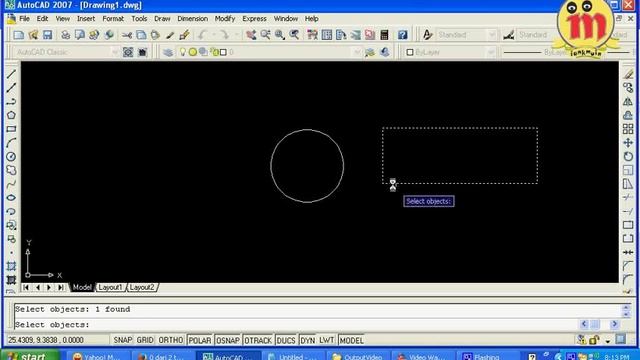Click the Pan realtime icon
The width and height of the screenshot is (640, 360).
tap(251, 35)
